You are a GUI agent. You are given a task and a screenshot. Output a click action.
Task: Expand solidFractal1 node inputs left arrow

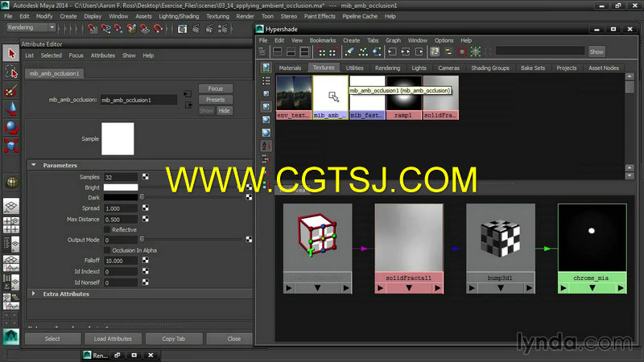pos(380,288)
